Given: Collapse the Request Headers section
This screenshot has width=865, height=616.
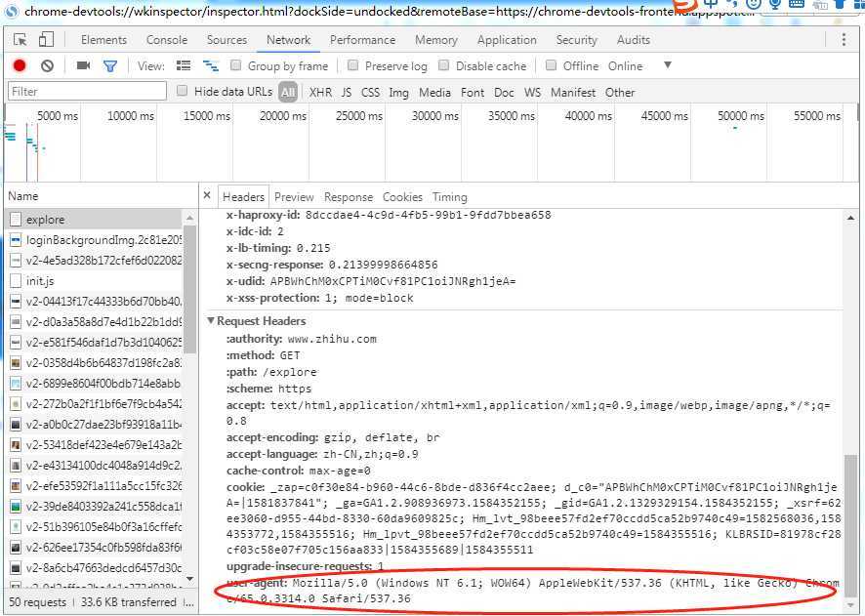Looking at the screenshot, I should 211,321.
